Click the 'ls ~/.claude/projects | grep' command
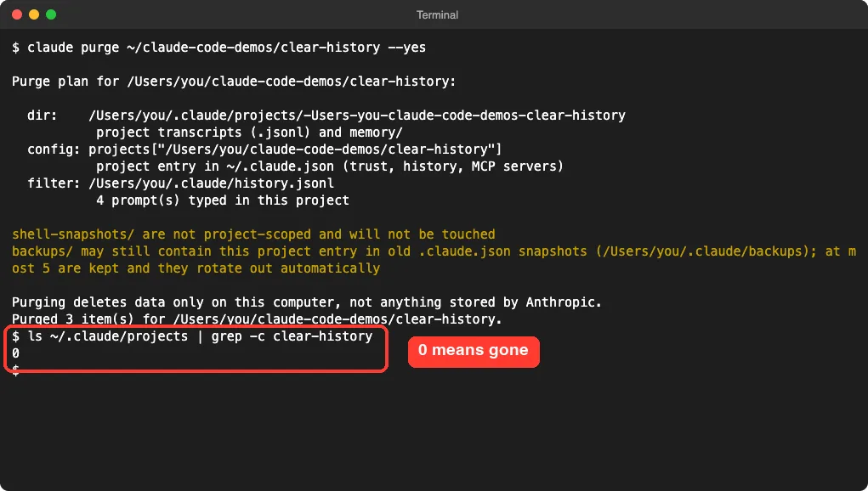The width and height of the screenshot is (868, 491). [192, 336]
